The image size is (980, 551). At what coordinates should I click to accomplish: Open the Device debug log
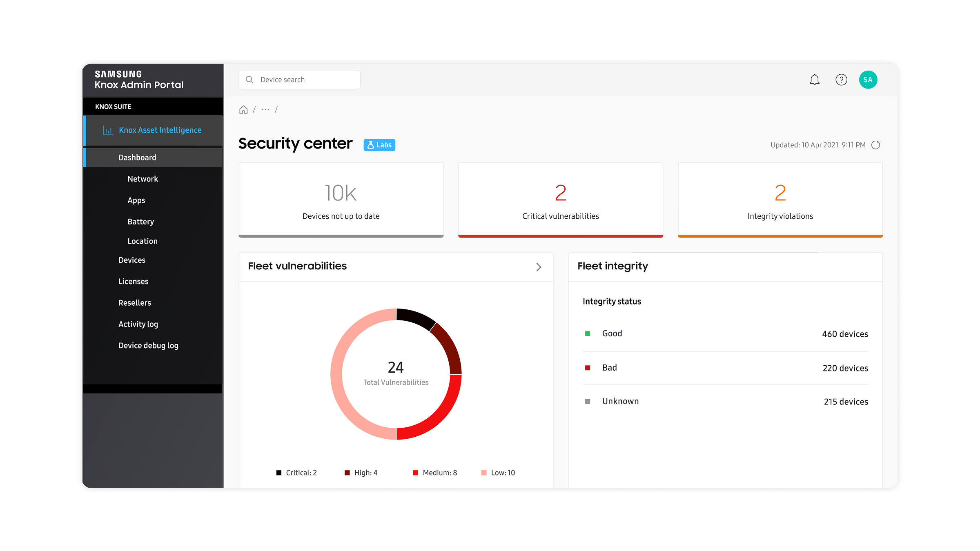pyautogui.click(x=148, y=345)
